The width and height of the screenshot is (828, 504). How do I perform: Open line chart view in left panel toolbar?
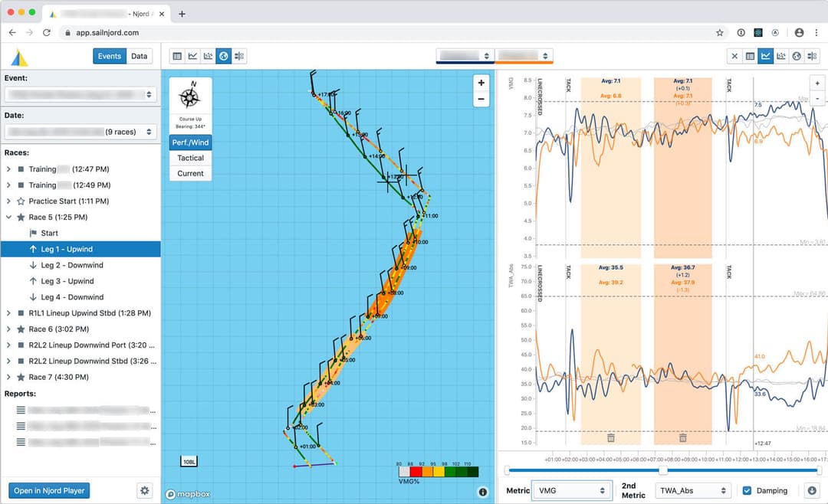[x=192, y=56]
